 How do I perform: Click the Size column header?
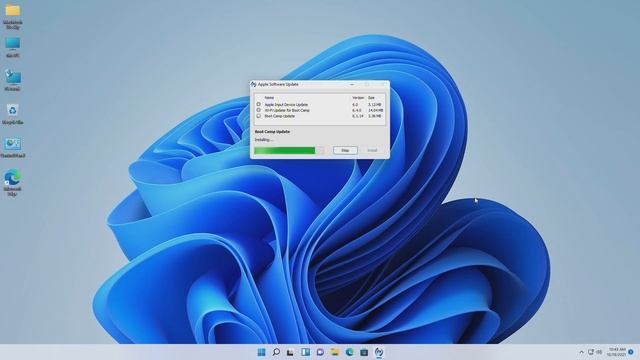coord(371,98)
